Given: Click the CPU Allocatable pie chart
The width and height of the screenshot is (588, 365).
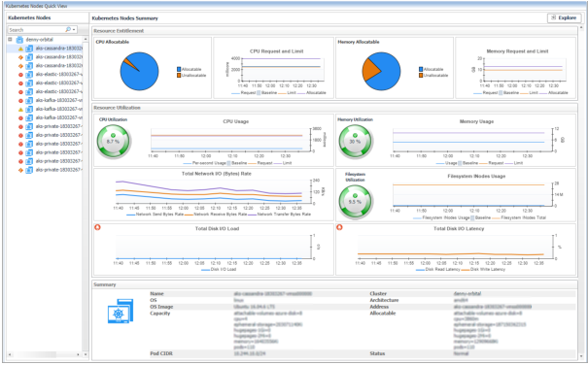Looking at the screenshot, I should [x=140, y=71].
